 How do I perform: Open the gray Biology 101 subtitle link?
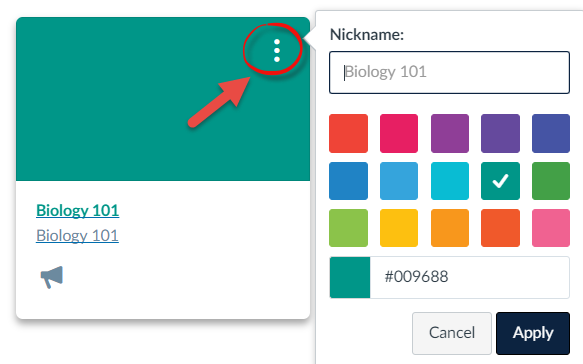coord(77,236)
